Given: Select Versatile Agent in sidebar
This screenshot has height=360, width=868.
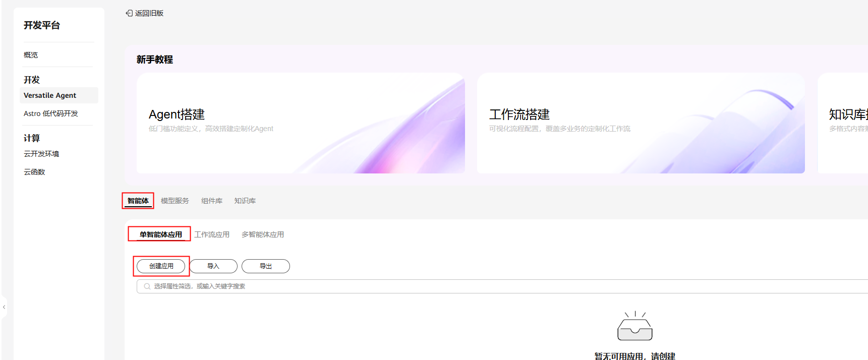Looking at the screenshot, I should click(50, 95).
